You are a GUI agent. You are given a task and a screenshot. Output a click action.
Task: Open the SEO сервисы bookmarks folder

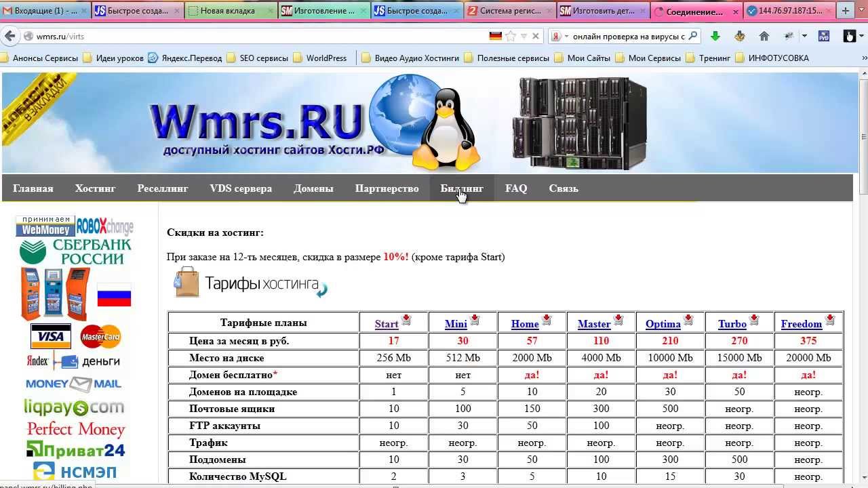pos(257,58)
